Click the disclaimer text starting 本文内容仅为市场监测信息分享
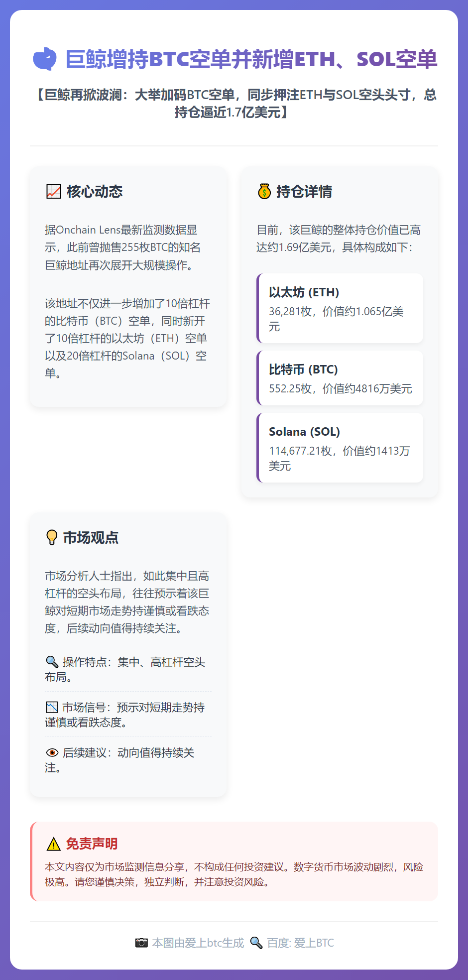 coord(234,874)
